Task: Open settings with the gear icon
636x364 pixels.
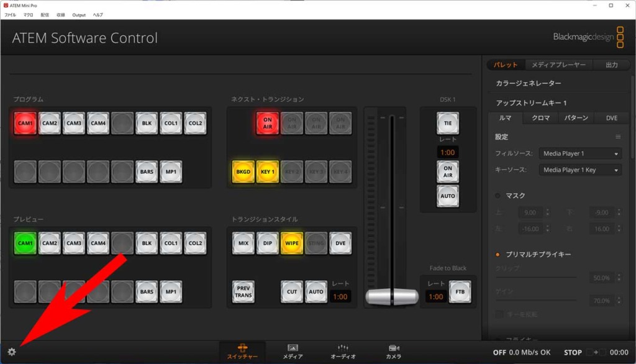Action: [x=12, y=352]
